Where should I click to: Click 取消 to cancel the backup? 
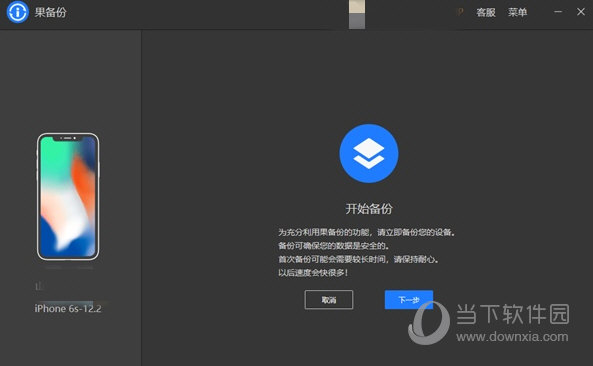[x=329, y=300]
